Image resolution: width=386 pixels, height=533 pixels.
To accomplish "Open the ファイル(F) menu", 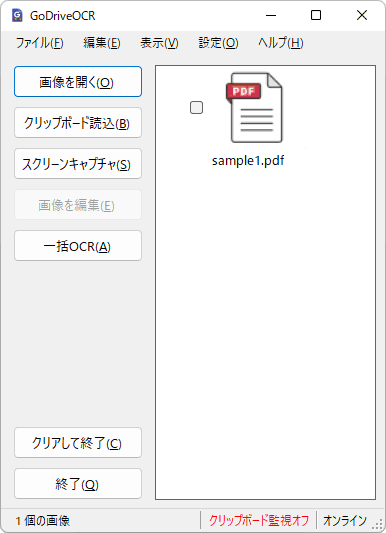I will pos(39,43).
